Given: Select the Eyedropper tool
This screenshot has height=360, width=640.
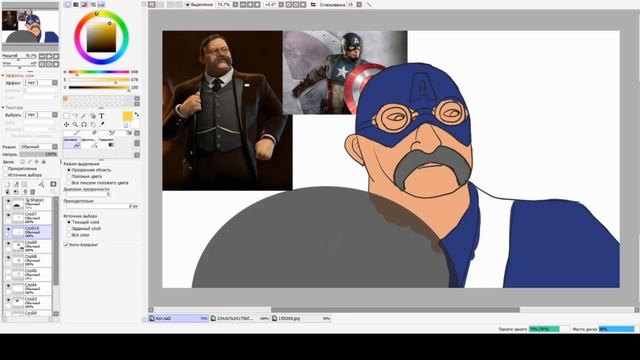Looking at the screenshot, I should tap(102, 124).
